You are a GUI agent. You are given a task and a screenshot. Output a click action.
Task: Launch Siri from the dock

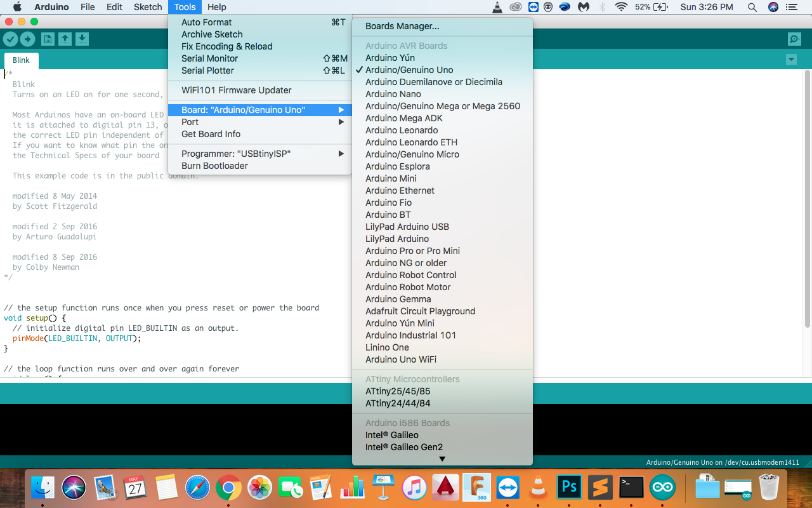pos(74,488)
